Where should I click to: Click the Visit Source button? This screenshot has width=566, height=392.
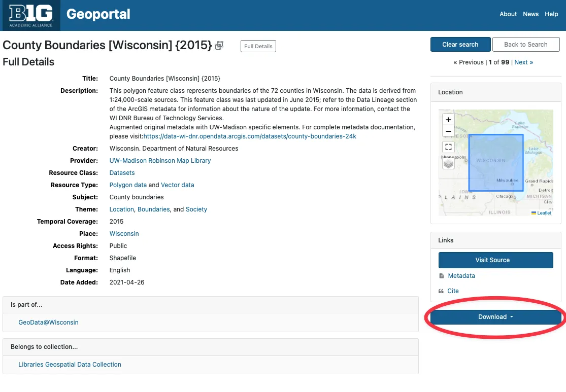(495, 260)
